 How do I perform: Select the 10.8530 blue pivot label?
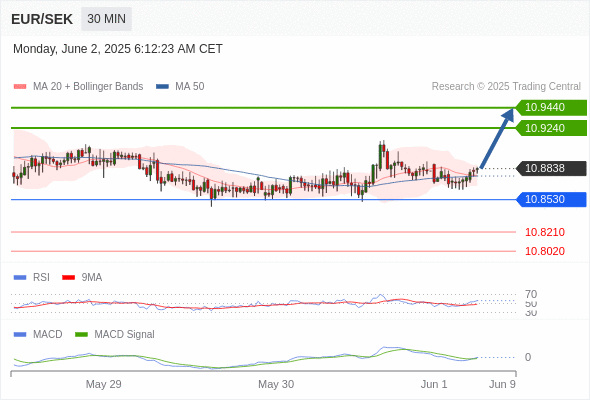pyautogui.click(x=551, y=199)
